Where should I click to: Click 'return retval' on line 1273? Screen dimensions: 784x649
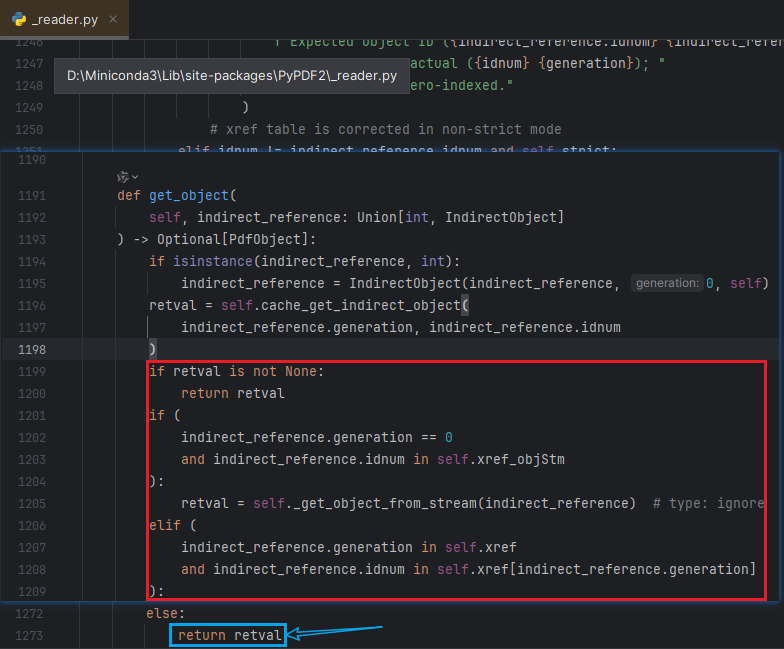[x=230, y=635]
